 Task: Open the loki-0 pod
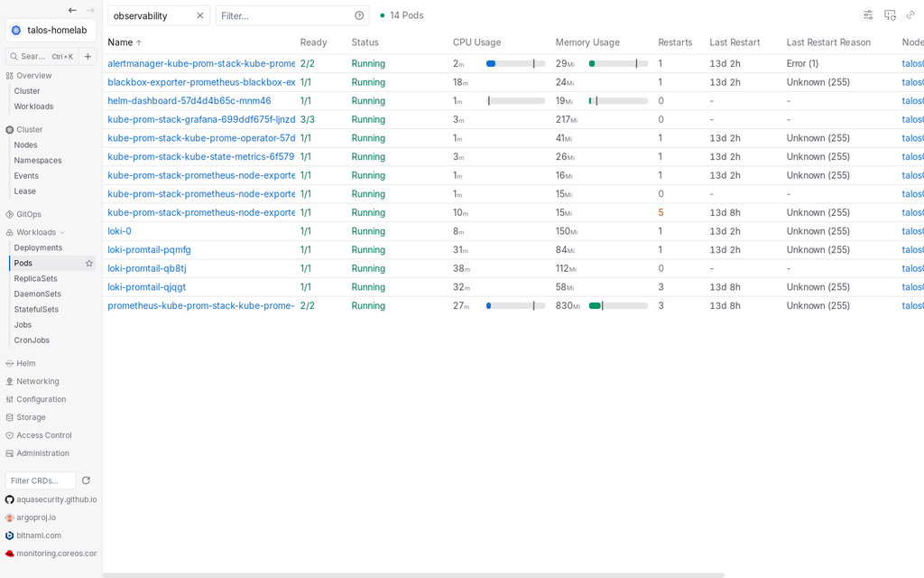point(120,231)
